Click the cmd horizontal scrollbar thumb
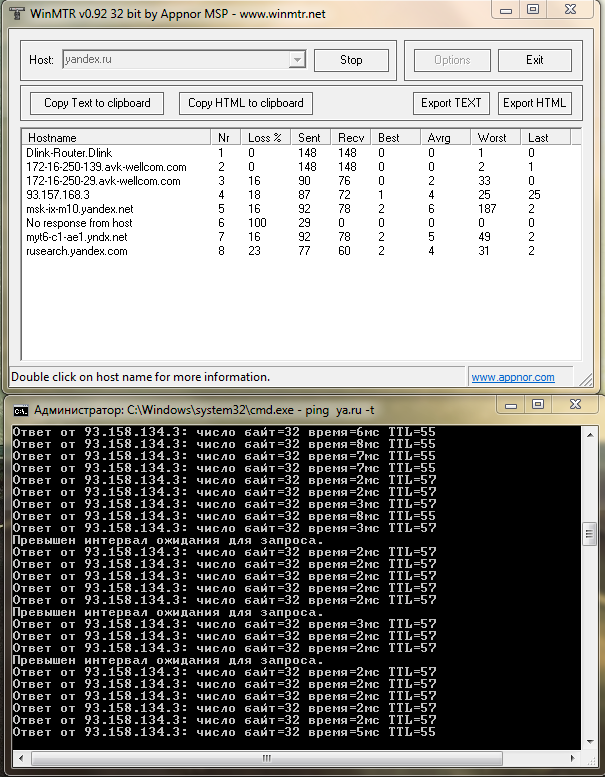Screen dimensions: 605x777 pyautogui.click(x=267, y=758)
